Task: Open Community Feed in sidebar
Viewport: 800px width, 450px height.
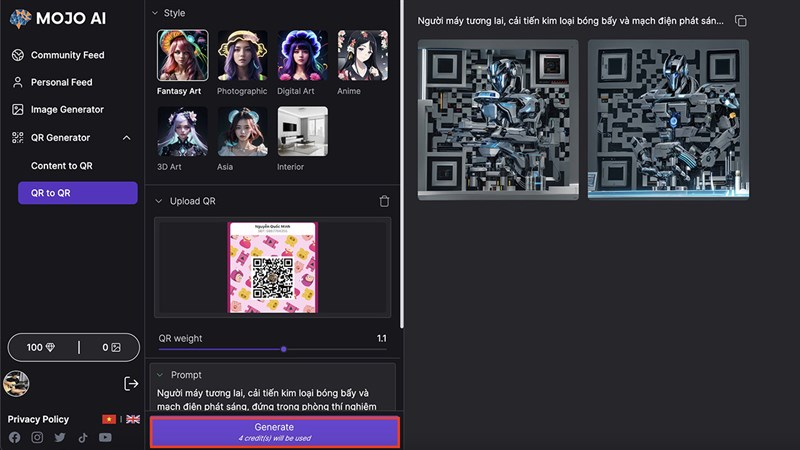Action: click(x=67, y=55)
